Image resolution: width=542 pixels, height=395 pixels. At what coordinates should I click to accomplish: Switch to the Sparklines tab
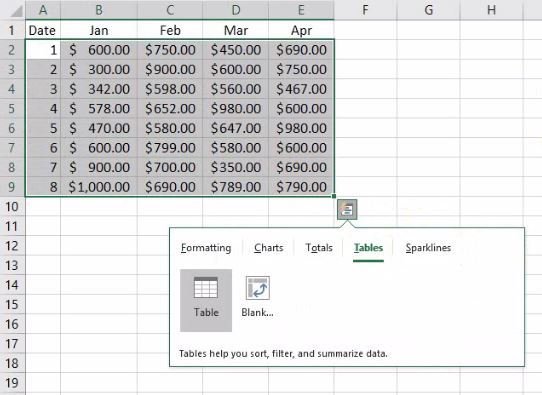[428, 248]
